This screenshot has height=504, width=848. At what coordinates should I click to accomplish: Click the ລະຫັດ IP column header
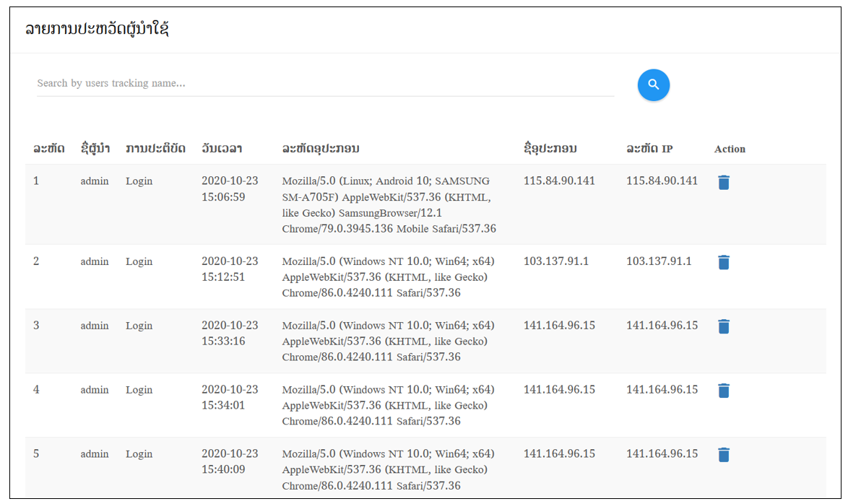pos(649,149)
